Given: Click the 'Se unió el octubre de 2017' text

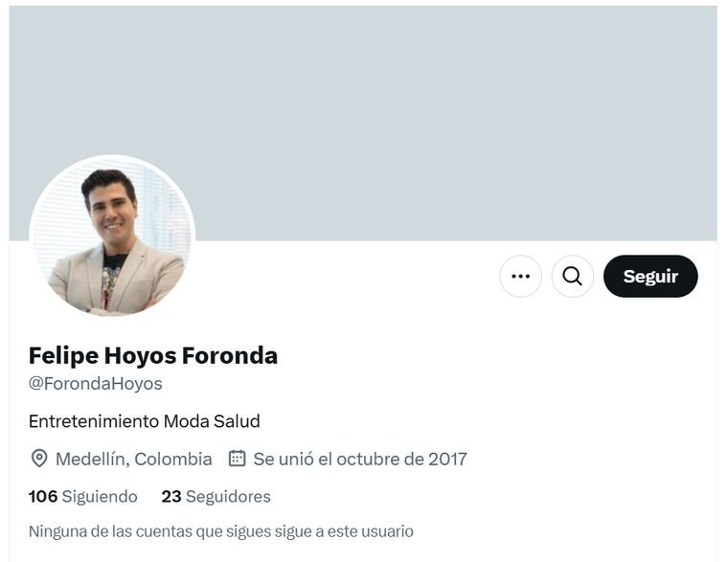Looking at the screenshot, I should click(360, 459).
